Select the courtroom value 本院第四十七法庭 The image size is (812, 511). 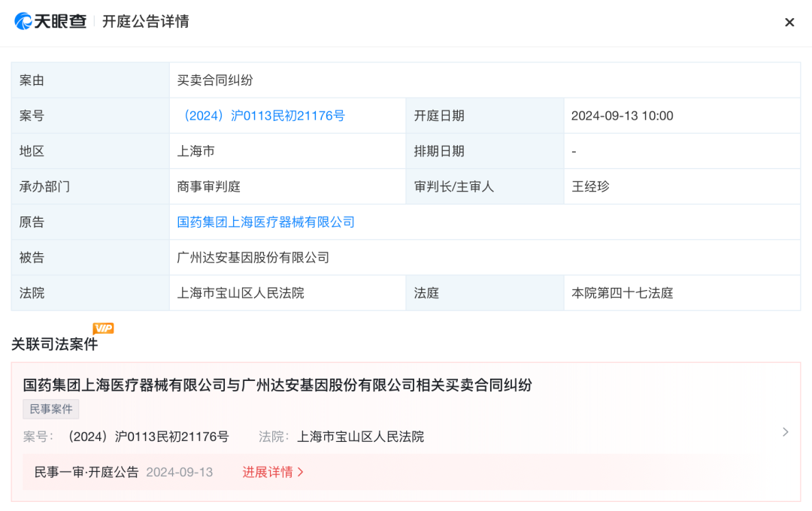click(622, 293)
